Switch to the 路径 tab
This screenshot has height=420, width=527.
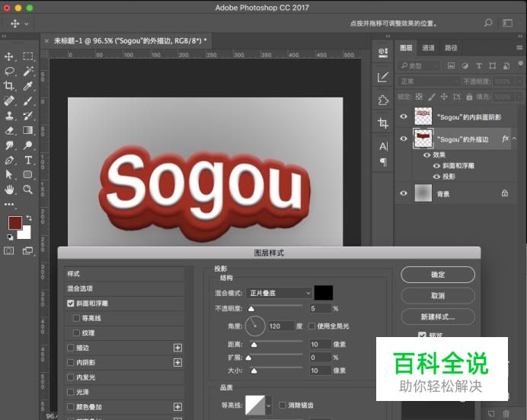tap(451, 48)
